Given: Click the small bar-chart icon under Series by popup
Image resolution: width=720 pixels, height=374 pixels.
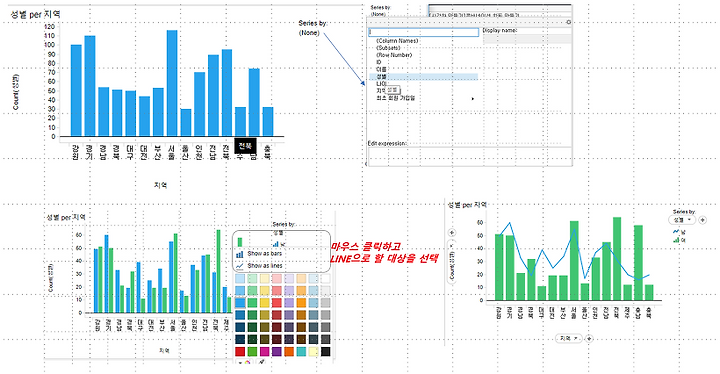Looking at the screenshot, I should coord(276,243).
